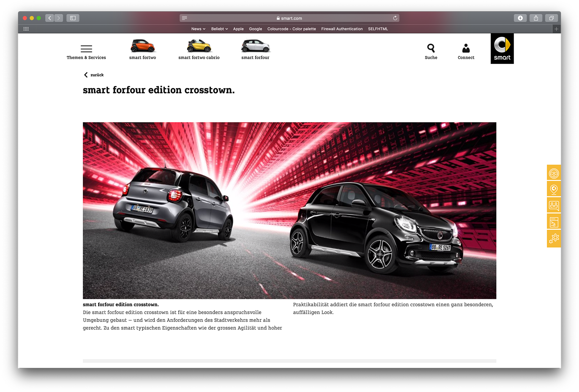Open the Connect person icon

click(x=466, y=48)
